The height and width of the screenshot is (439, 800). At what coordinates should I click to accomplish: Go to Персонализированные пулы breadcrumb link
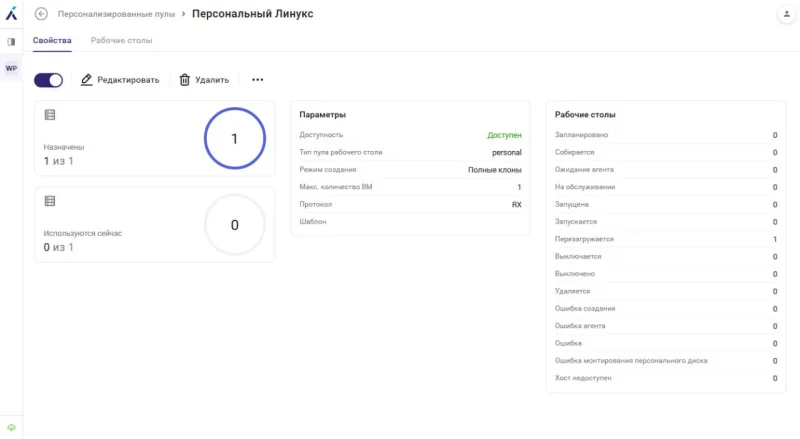(x=116, y=14)
